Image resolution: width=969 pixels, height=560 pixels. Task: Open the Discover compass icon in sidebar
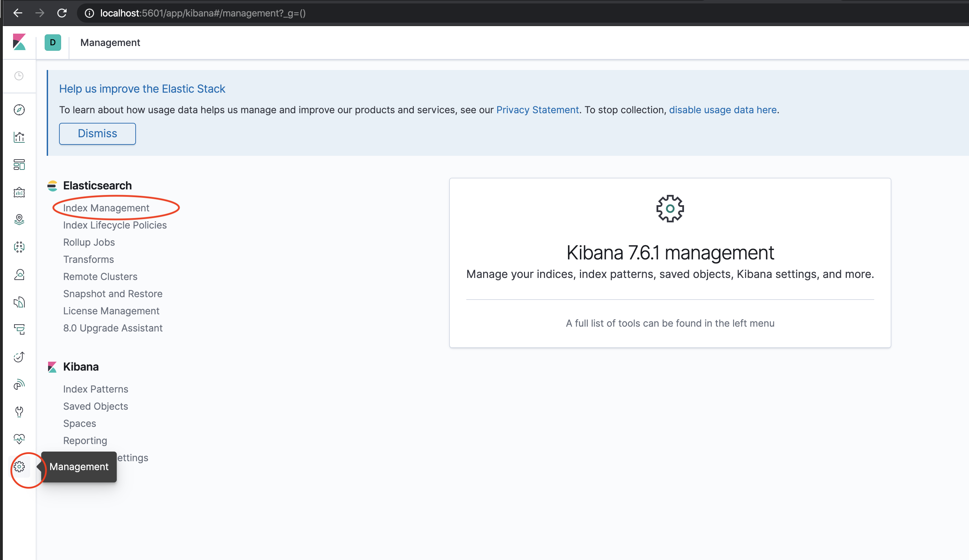tap(19, 110)
